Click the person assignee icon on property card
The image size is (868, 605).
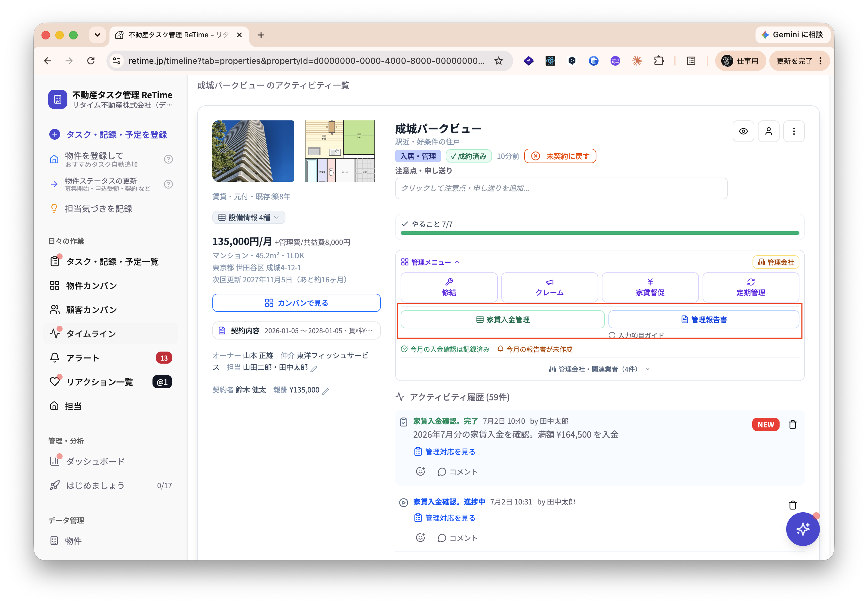click(x=768, y=131)
